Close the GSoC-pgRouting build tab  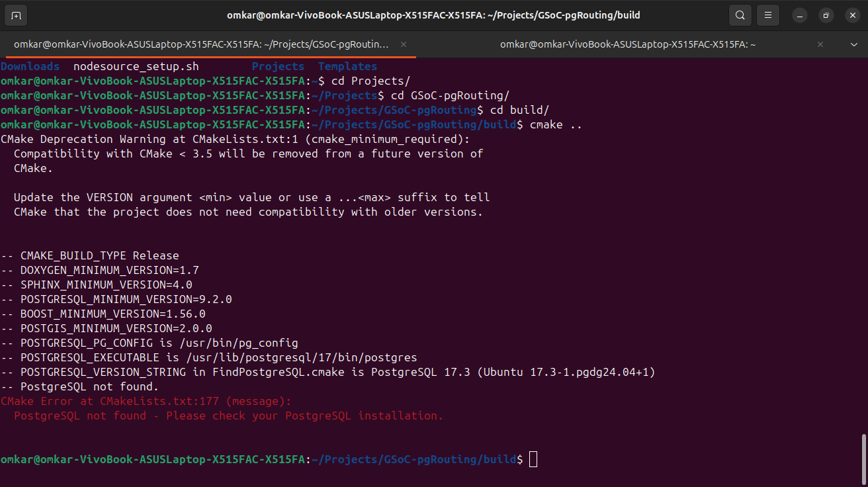(x=404, y=44)
